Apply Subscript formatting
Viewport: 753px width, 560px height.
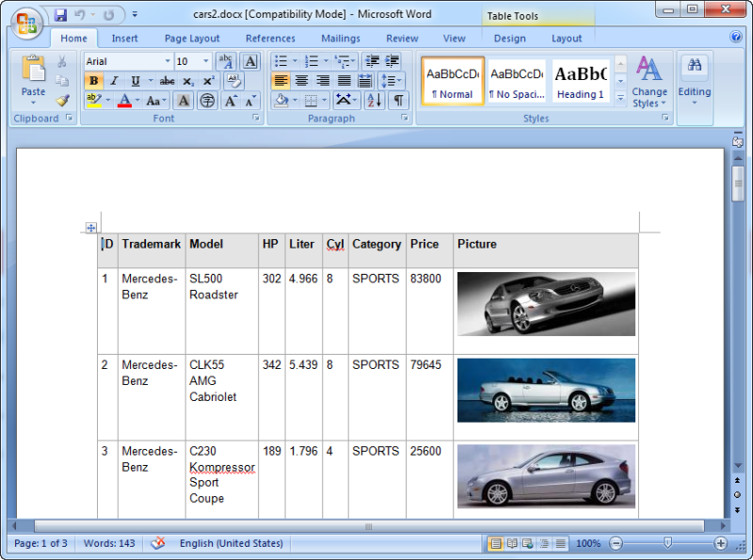(x=188, y=81)
